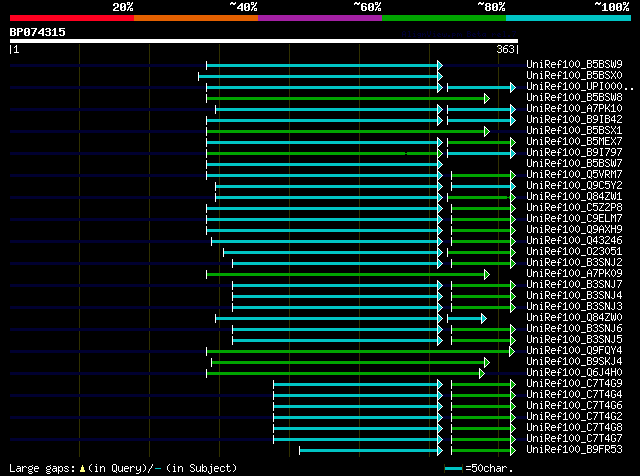The width and height of the screenshot is (640, 476).
Task: Select the UniRef100_B9I797 label
Action: click(x=574, y=153)
